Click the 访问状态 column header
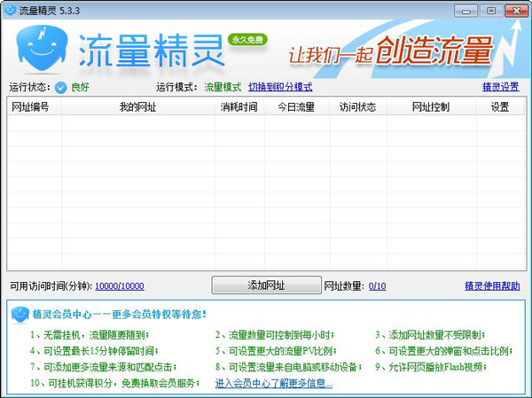Viewport: 532px width, 398px height. [x=357, y=107]
